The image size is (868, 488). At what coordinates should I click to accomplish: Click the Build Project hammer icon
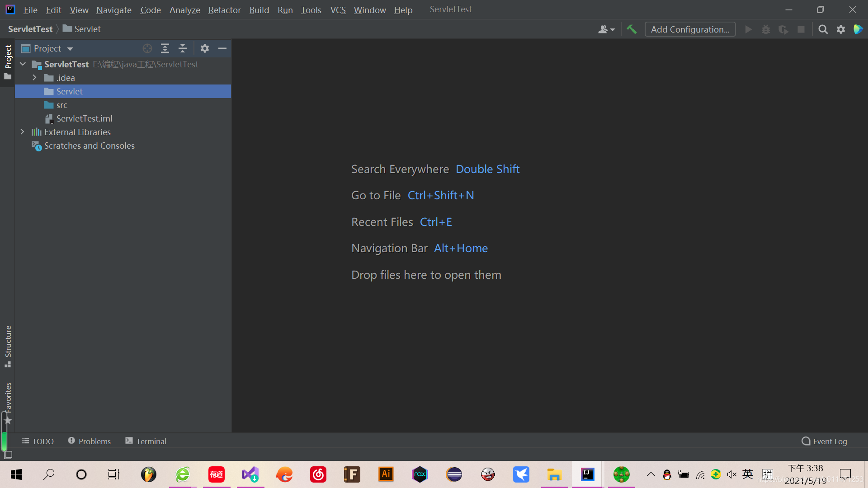click(x=632, y=29)
